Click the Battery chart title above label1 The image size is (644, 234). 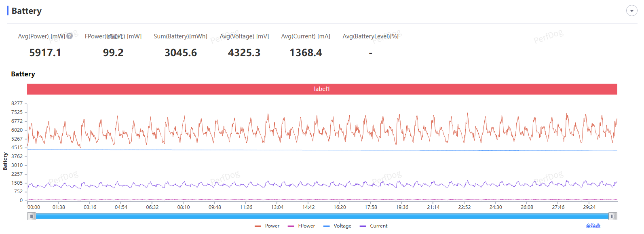(23, 74)
